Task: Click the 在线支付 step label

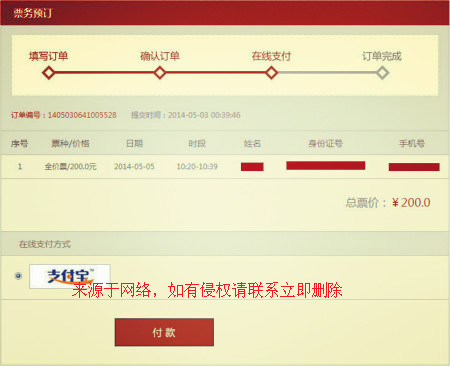Action: (272, 56)
